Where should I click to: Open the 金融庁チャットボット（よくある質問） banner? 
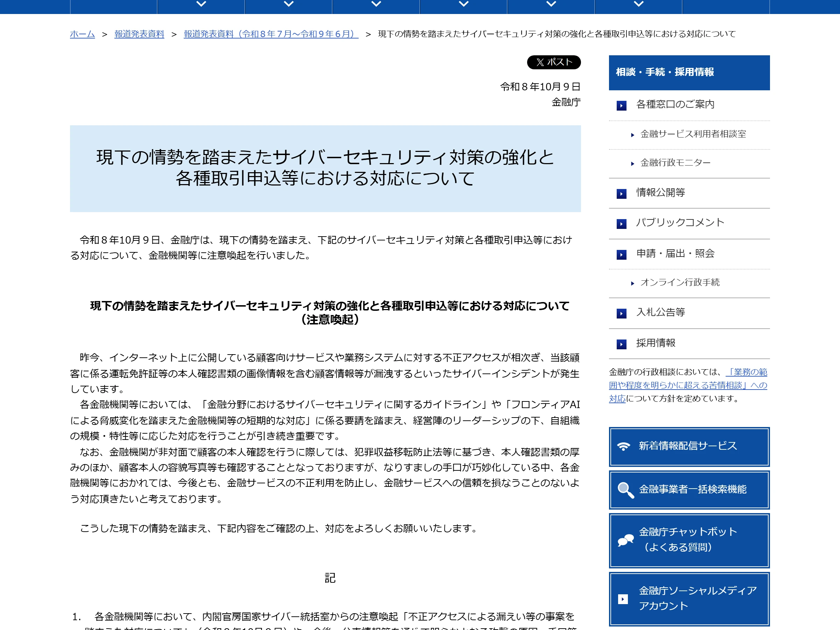tap(689, 540)
